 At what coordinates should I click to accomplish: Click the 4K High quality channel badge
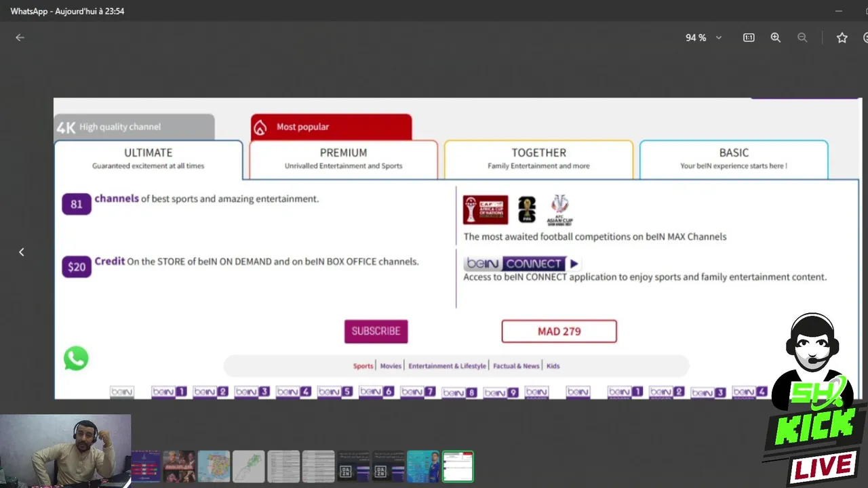134,127
